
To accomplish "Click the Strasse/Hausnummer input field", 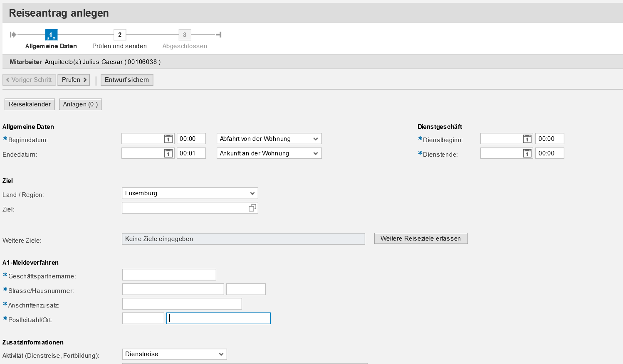I will tap(173, 289).
